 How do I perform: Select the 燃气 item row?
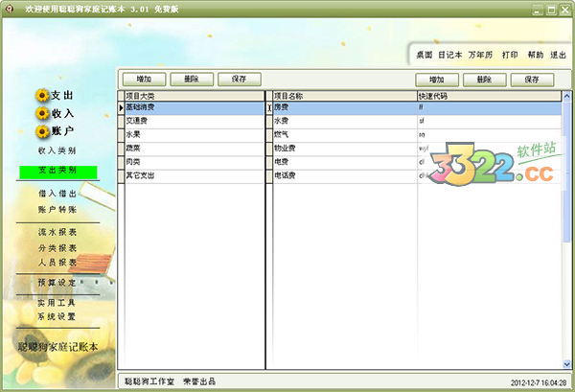417,135
